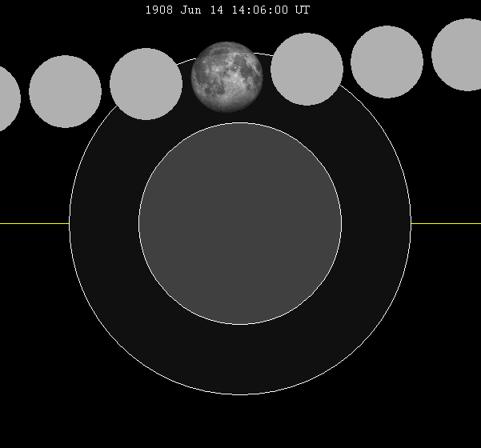Click the bottom of penumbra's outer white outline
The height and width of the screenshot is (448, 481).
pos(240,394)
